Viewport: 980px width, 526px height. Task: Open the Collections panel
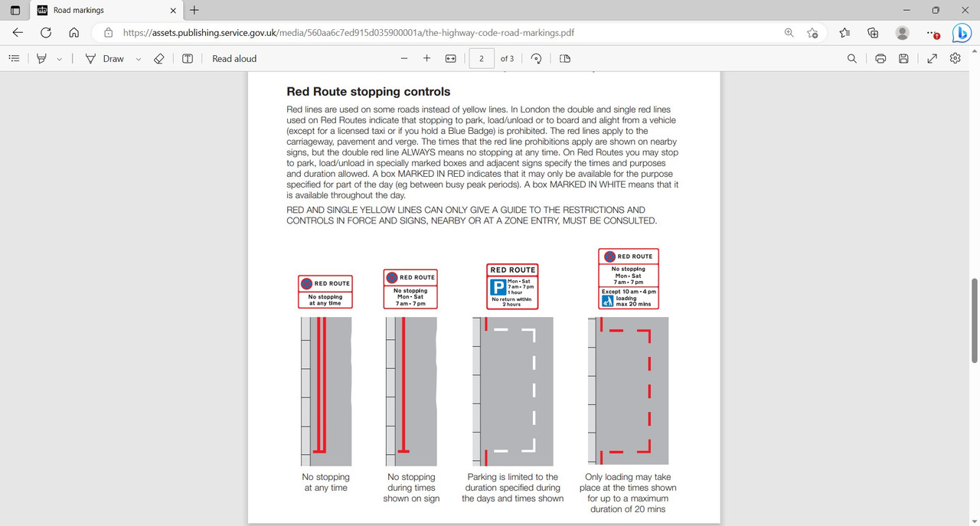[873, 33]
